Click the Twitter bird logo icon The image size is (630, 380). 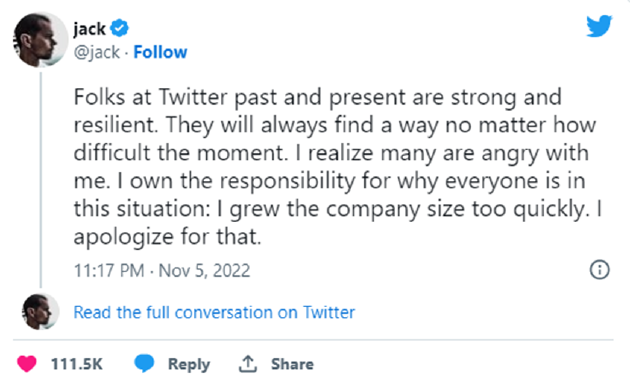tap(599, 26)
